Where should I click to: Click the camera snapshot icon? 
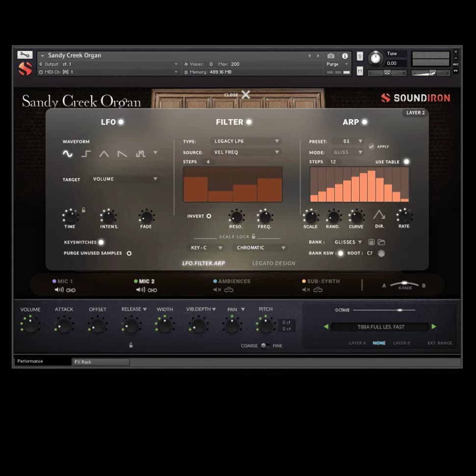tap(331, 56)
